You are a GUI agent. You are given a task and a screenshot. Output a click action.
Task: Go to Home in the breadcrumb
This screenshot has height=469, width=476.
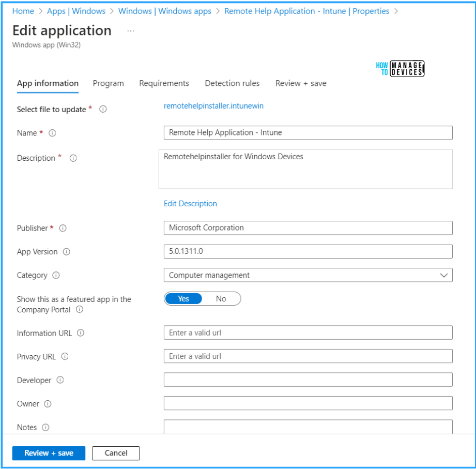23,11
